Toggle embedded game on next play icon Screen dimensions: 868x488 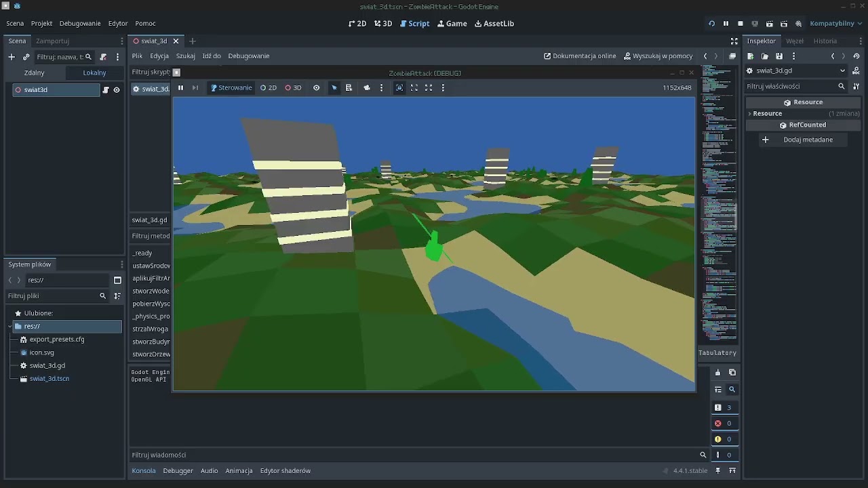point(399,87)
